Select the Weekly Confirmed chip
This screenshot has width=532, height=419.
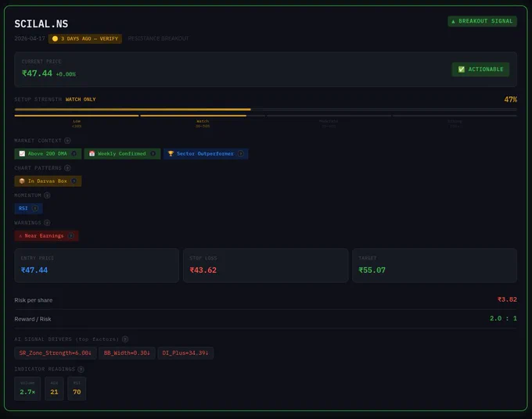coord(122,153)
